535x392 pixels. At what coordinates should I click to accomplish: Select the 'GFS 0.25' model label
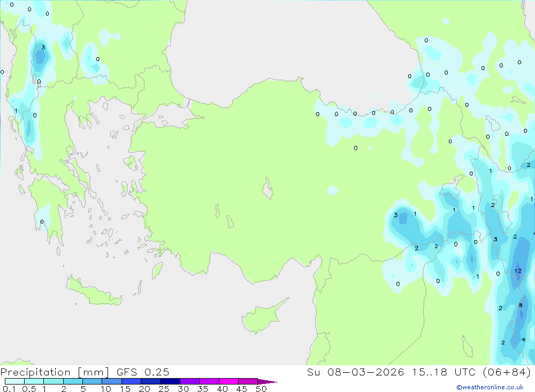[143, 372]
